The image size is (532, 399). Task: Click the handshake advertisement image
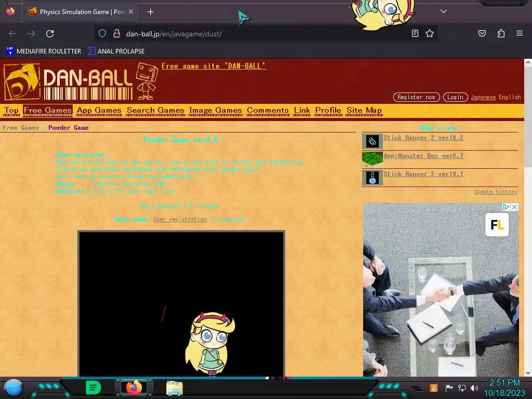(441, 290)
